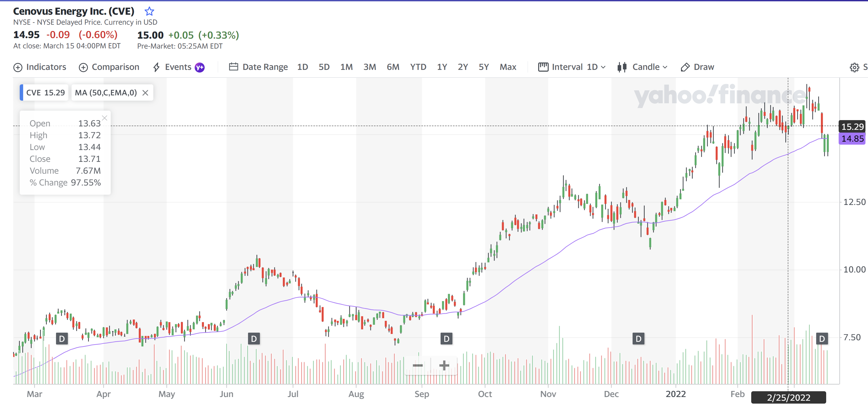Click the 15.29 price label on axis

tap(852, 127)
